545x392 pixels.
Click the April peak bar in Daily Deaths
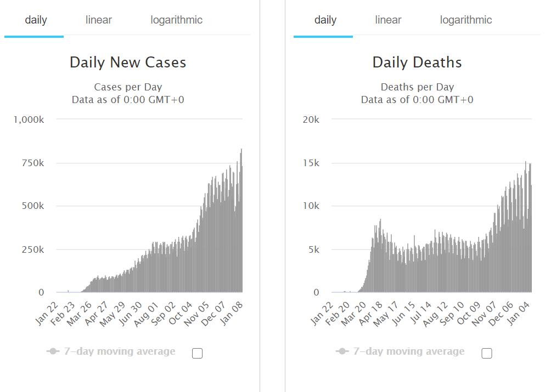[x=380, y=255]
